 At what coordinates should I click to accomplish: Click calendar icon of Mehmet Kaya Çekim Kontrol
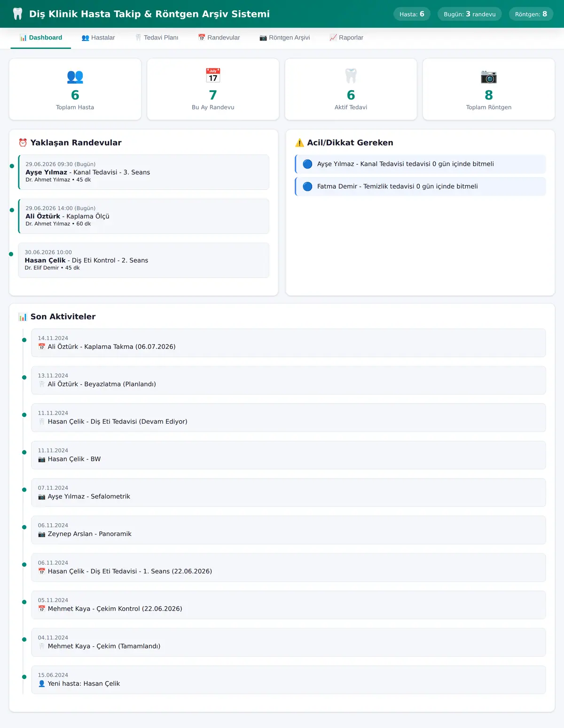tap(42, 609)
